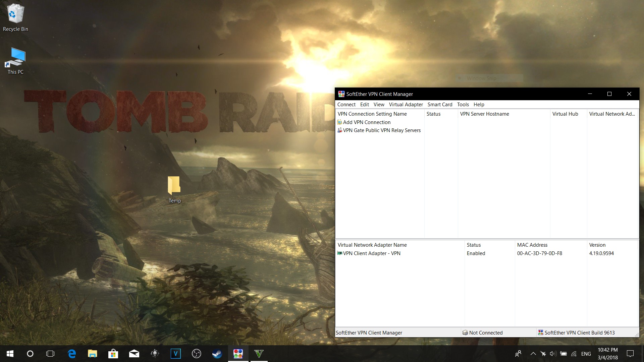Click the Steam icon in taskbar
644x362 pixels.
tap(217, 354)
